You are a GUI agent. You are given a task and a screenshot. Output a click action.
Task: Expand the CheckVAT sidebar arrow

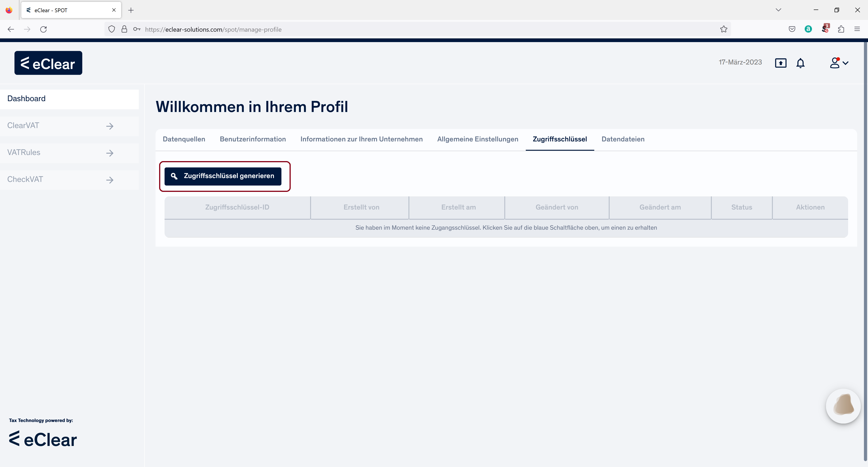[109, 180]
